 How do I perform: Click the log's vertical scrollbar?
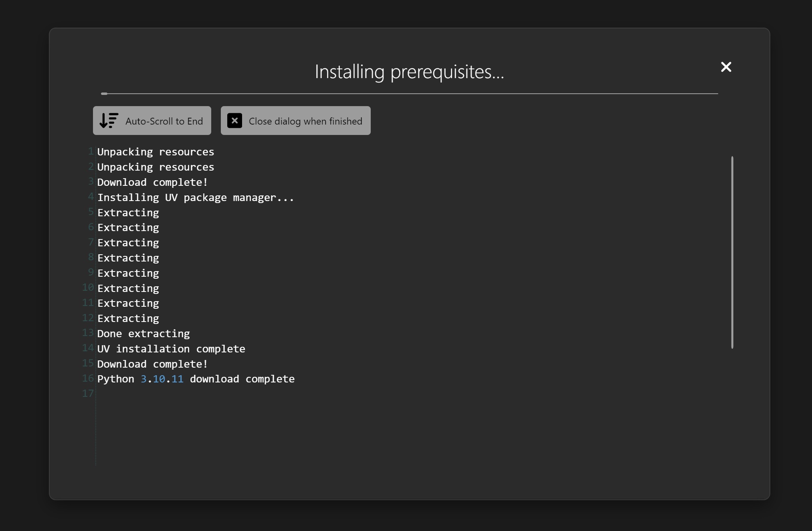(732, 252)
